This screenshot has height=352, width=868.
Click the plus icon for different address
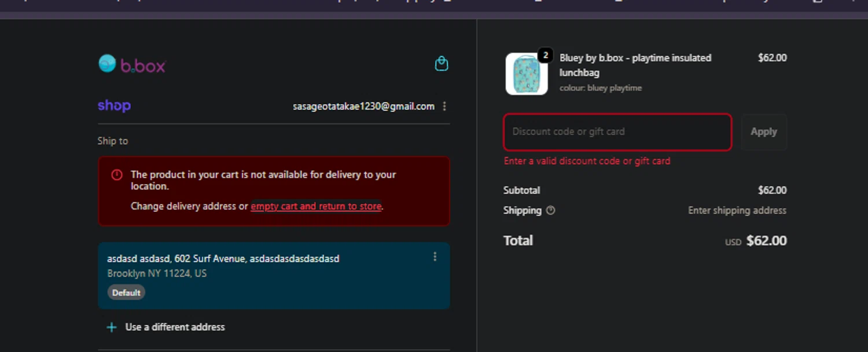[112, 327]
